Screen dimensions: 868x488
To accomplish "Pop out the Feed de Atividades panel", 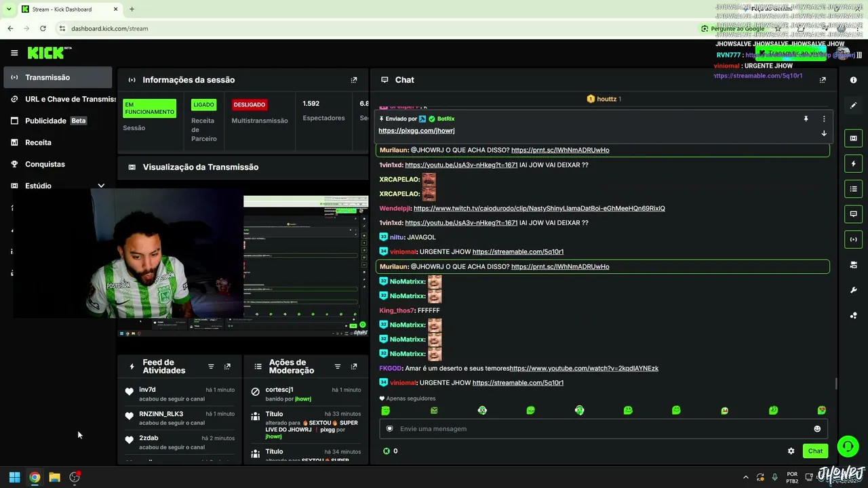I will click(227, 367).
